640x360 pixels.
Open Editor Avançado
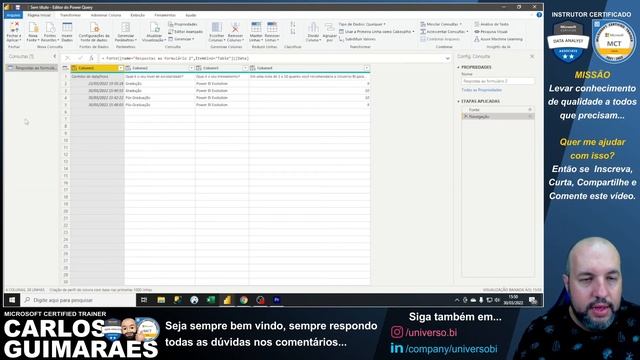[186, 32]
